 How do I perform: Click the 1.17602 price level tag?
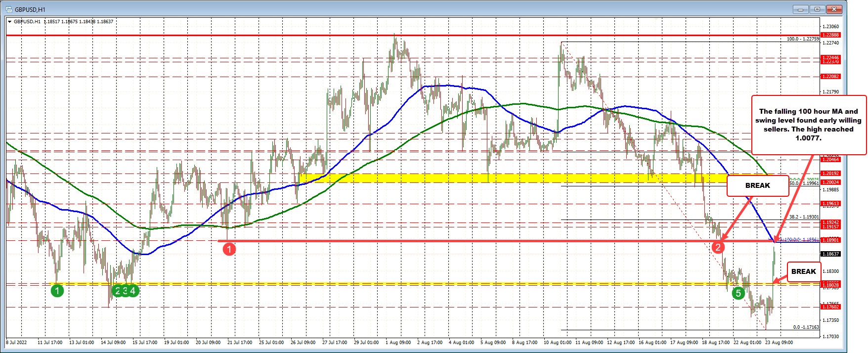click(830, 307)
